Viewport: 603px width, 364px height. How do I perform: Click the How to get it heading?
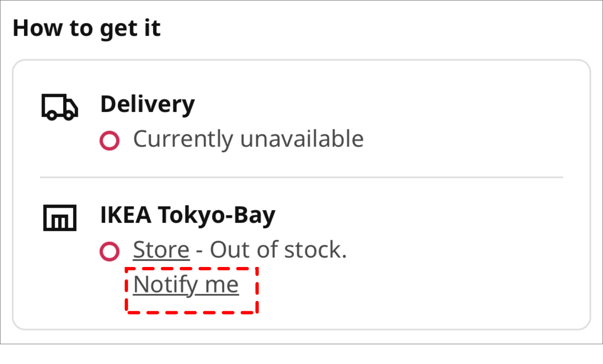tap(87, 28)
